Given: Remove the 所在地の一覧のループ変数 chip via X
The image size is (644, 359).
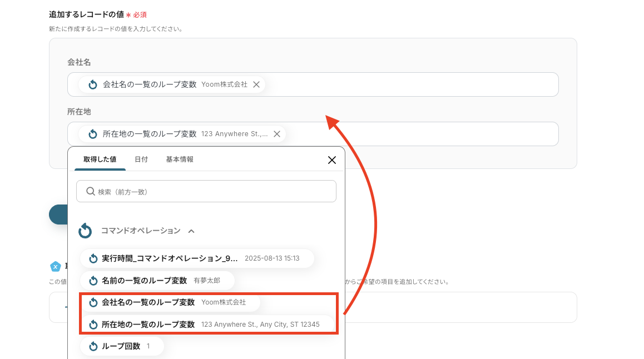Looking at the screenshot, I should [x=277, y=134].
